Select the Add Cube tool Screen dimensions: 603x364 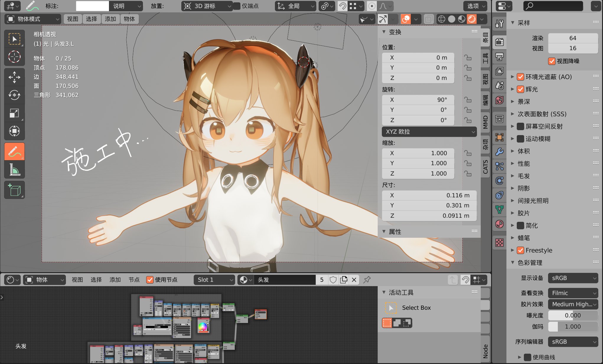(14, 190)
